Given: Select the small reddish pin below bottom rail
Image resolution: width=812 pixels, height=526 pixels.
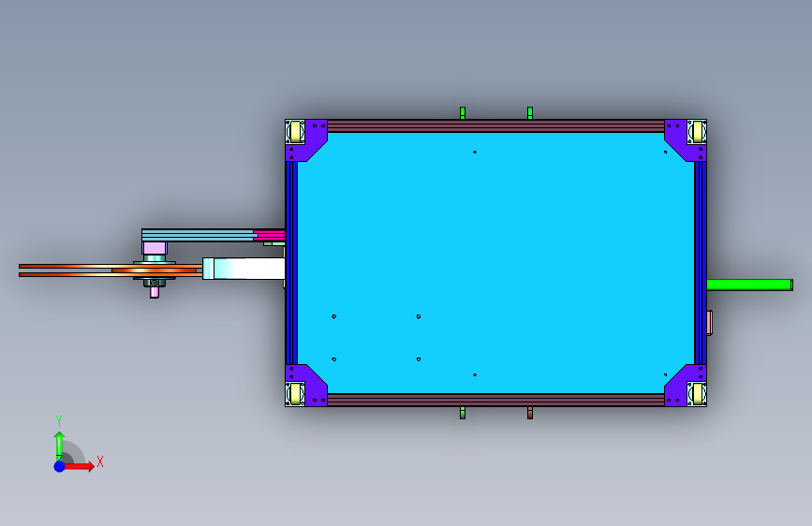Looking at the screenshot, I should coord(530,413).
